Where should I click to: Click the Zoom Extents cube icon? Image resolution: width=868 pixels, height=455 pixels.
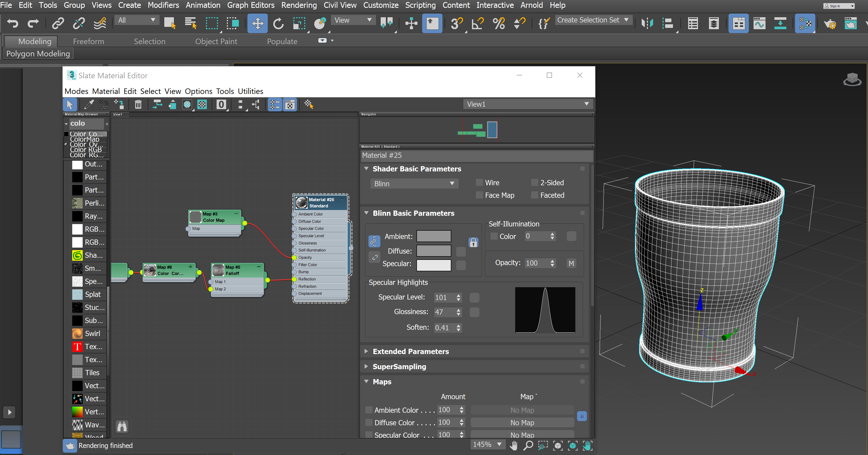pyautogui.click(x=558, y=445)
